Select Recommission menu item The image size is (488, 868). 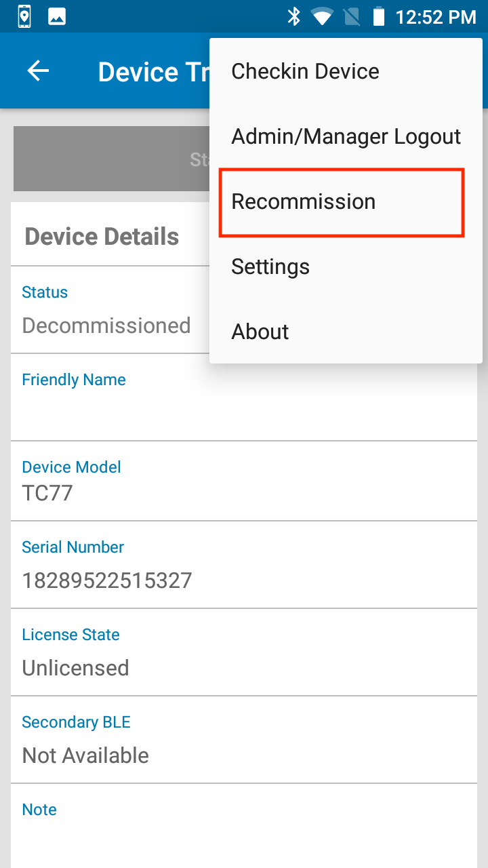point(342,202)
